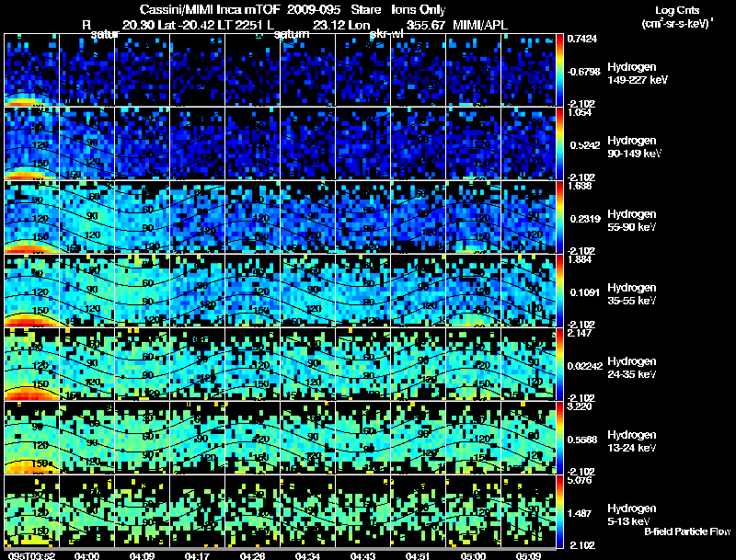Click the "saturn" label above the panels

tap(292, 34)
